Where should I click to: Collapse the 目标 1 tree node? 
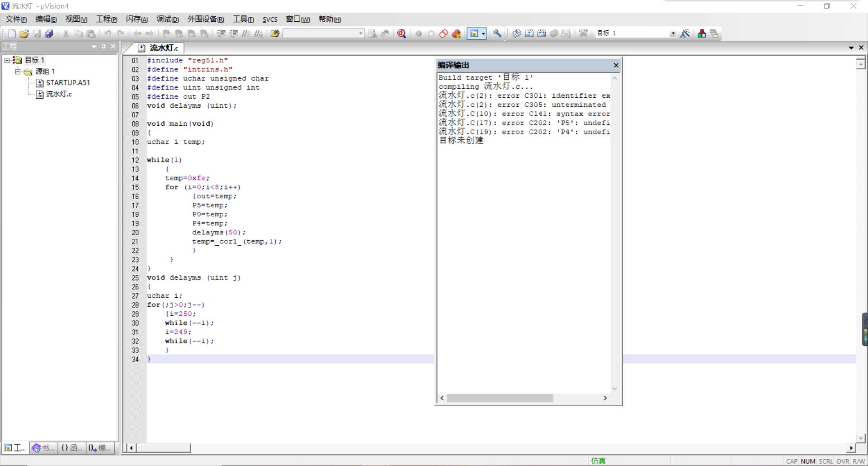7,60
